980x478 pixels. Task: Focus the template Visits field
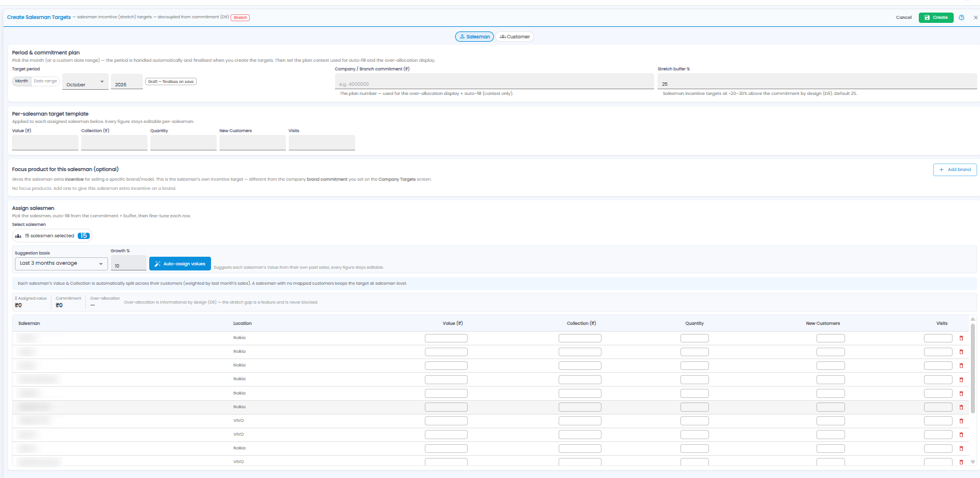[322, 143]
